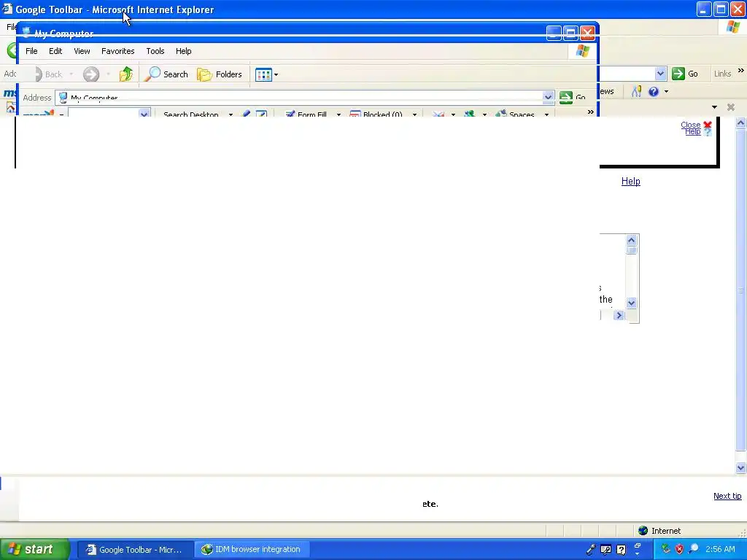Click the Blocked (0) popup blocker button
This screenshot has height=560, width=747.
[376, 114]
